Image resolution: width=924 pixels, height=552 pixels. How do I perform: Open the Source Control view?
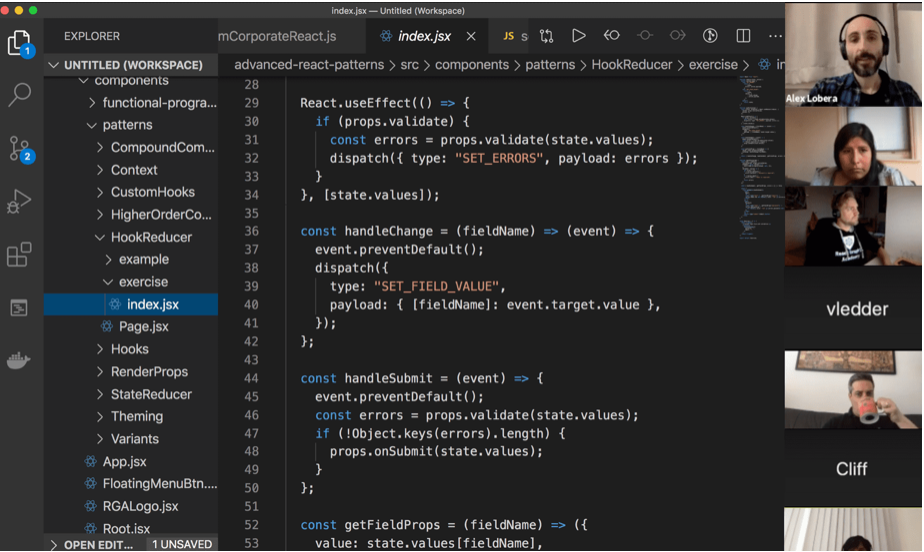point(20,149)
